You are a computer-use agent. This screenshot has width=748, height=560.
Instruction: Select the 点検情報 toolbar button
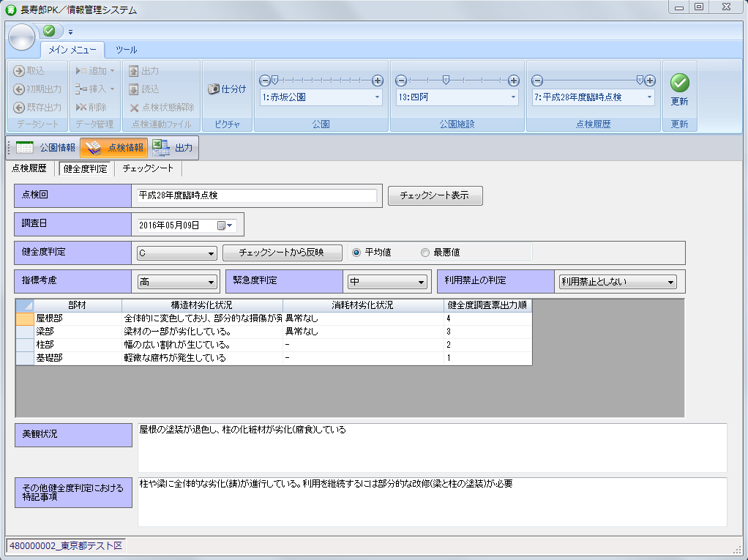(114, 148)
